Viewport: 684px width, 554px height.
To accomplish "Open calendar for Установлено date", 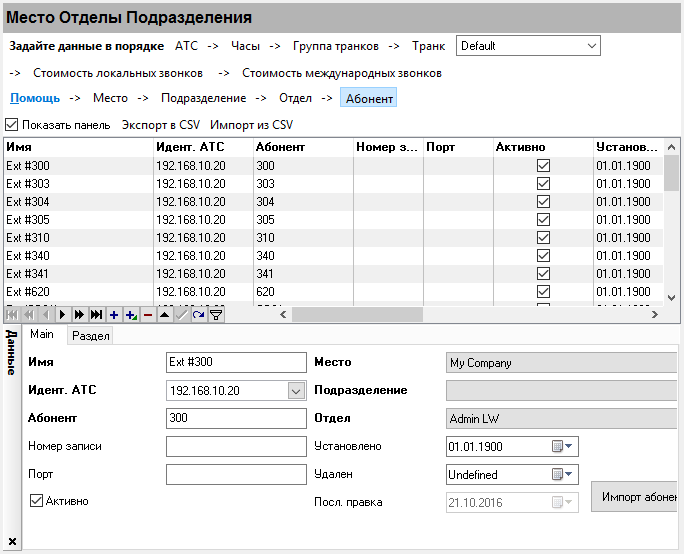I will click(562, 446).
